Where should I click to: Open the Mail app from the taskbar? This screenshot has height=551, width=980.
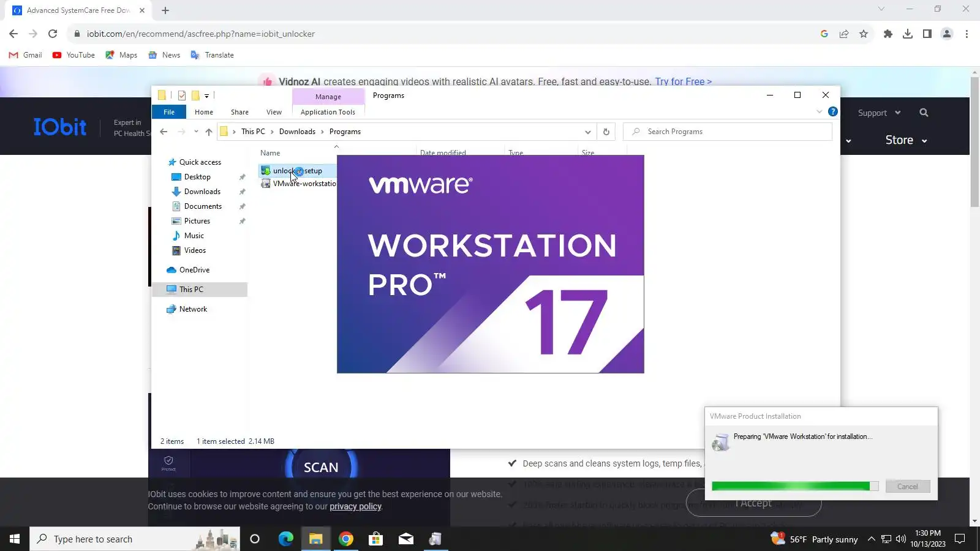coord(406,539)
